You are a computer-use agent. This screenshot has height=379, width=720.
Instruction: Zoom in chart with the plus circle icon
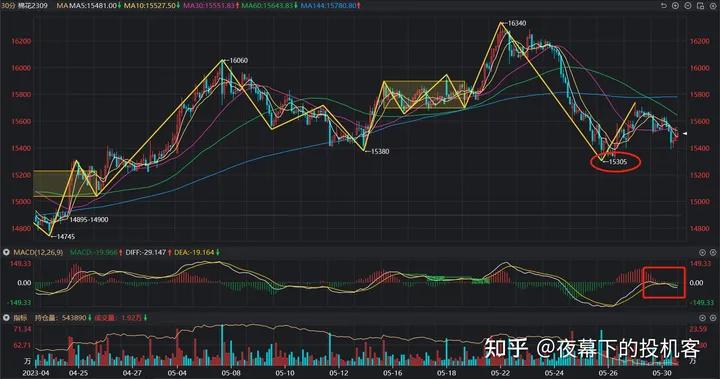tap(675, 6)
